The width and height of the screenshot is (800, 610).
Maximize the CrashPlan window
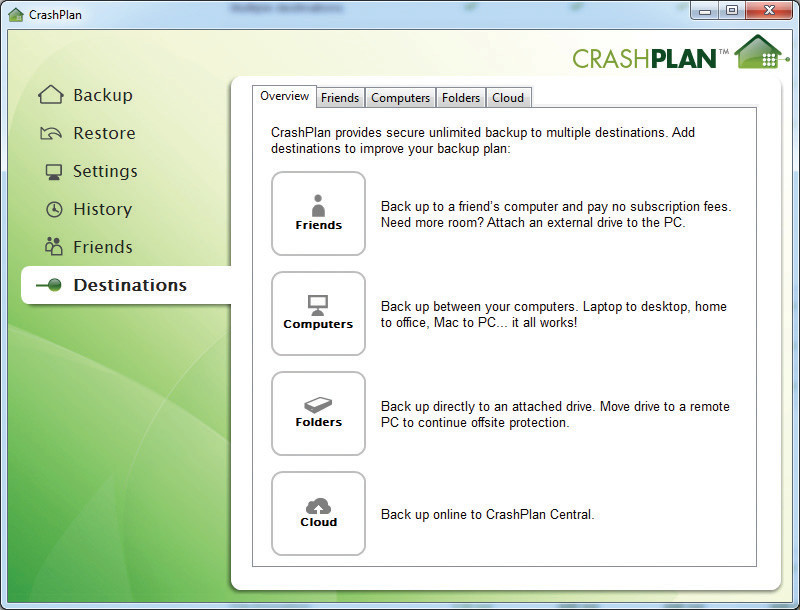pos(732,11)
